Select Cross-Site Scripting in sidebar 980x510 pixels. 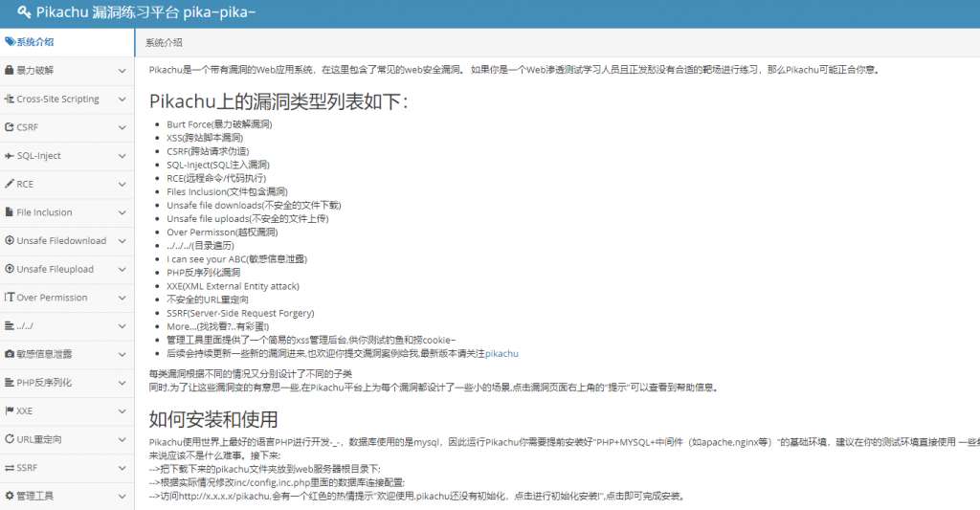click(x=67, y=99)
